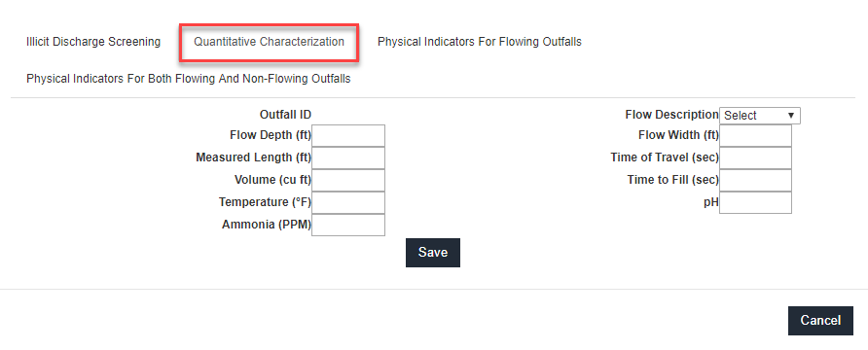This screenshot has height=350, width=868.
Task: Focus the Ammonia (PPM) input box
Action: [348, 225]
